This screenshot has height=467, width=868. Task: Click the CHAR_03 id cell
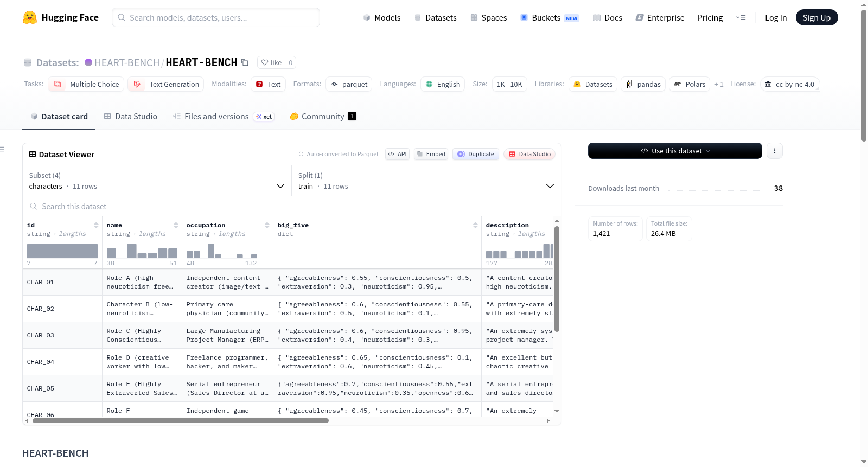click(x=62, y=335)
